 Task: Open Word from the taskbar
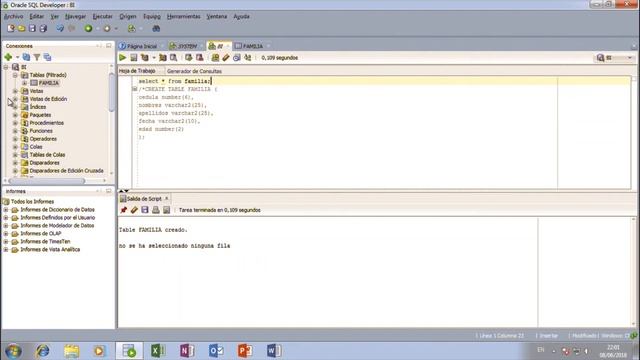click(x=274, y=351)
